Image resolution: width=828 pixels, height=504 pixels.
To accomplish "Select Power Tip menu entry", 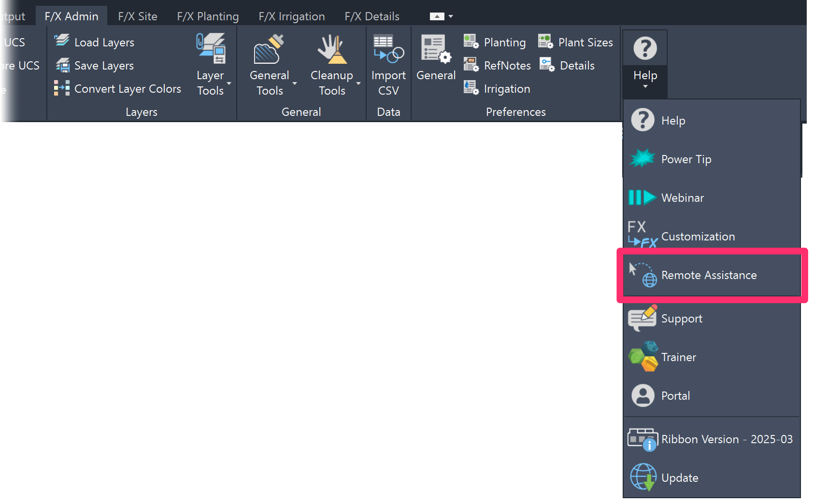I will 712,159.
